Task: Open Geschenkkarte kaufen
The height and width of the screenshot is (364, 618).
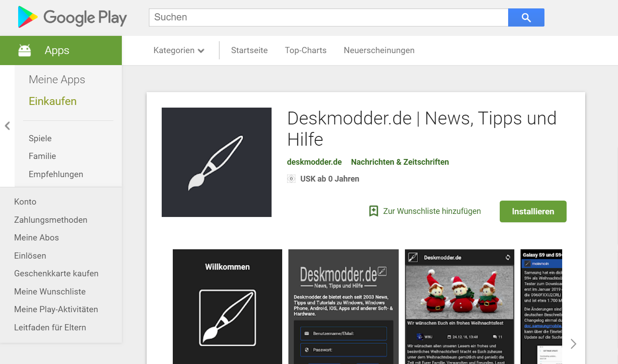Action: click(x=56, y=274)
